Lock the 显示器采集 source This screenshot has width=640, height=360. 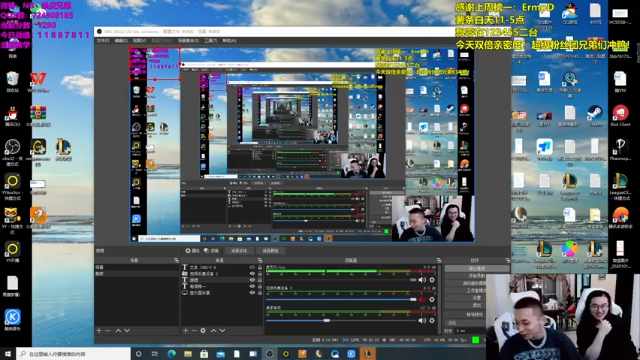260,293
